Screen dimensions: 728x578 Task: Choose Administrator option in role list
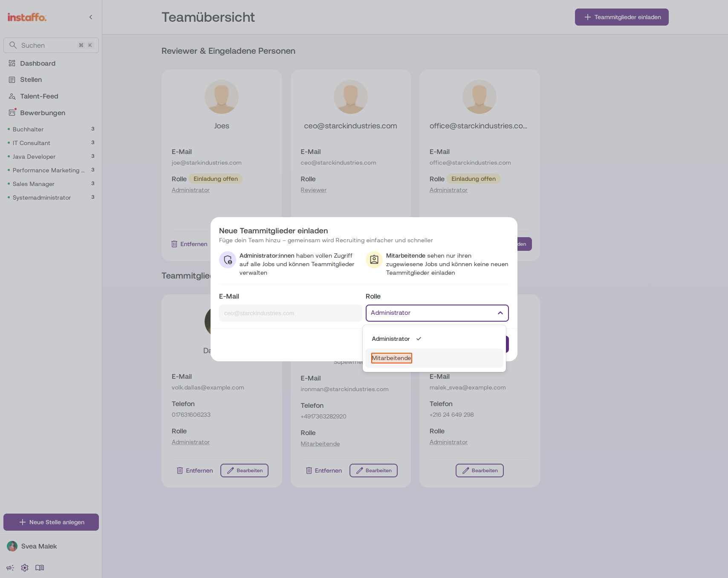click(434, 339)
